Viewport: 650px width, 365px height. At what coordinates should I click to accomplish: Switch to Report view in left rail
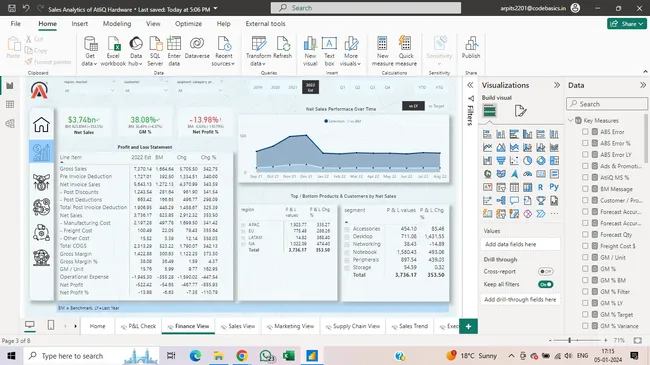click(10, 85)
